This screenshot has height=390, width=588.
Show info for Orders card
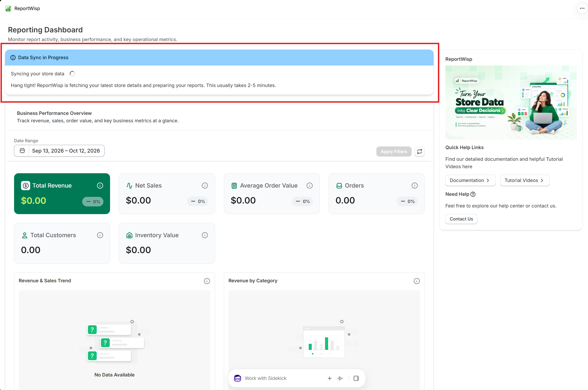point(415,185)
